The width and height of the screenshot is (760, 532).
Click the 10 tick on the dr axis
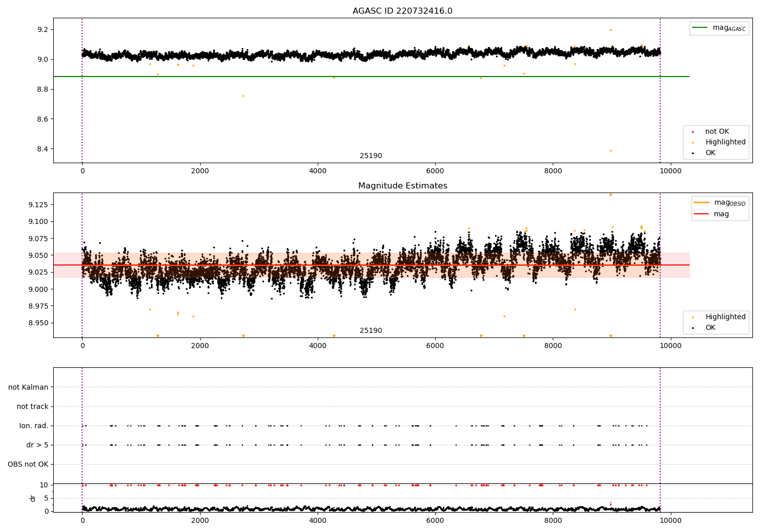pos(44,485)
